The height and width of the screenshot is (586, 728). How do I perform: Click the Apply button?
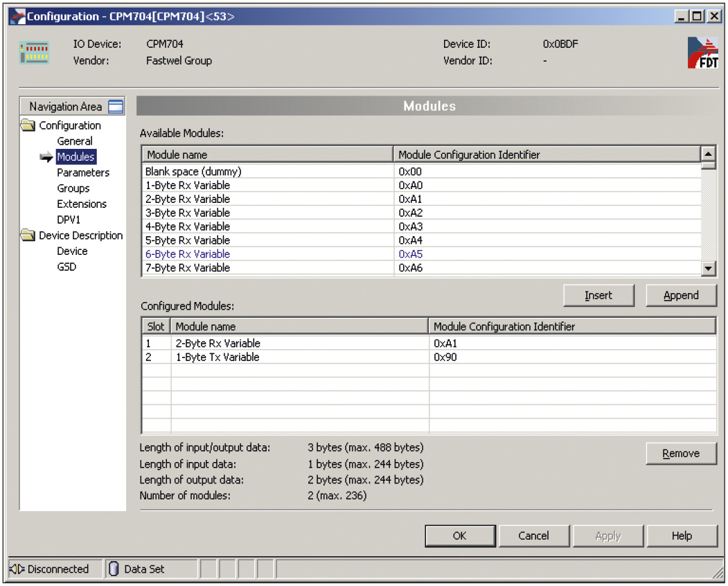coord(607,536)
